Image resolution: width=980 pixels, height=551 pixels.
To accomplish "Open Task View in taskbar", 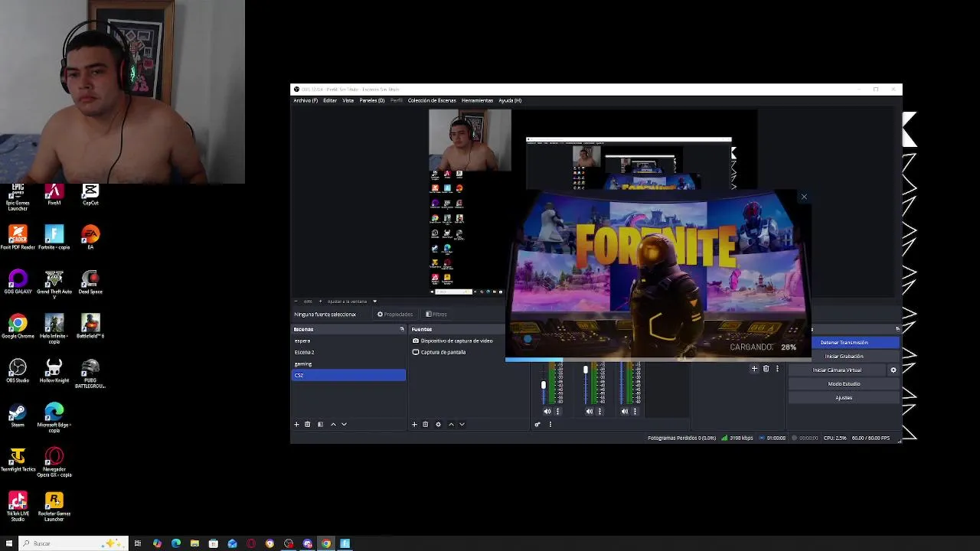I will click(138, 543).
